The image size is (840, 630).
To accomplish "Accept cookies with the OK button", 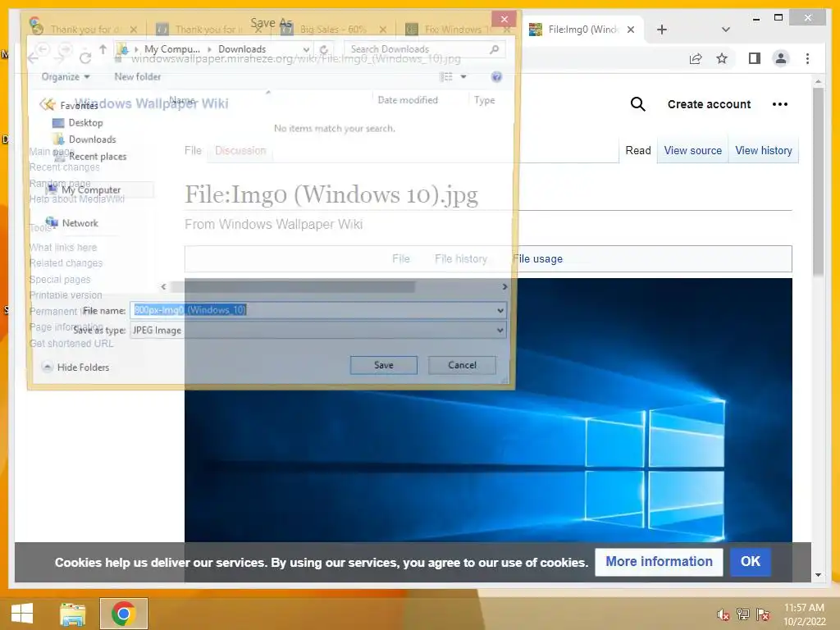I will tap(750, 561).
